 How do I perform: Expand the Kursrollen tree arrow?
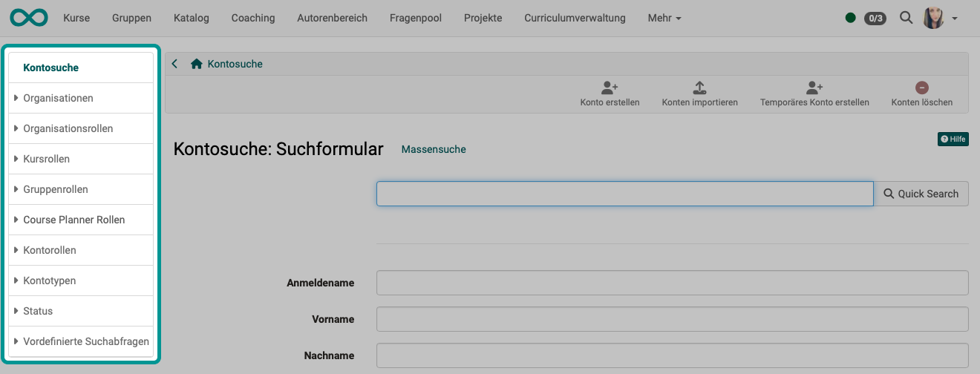pos(16,159)
